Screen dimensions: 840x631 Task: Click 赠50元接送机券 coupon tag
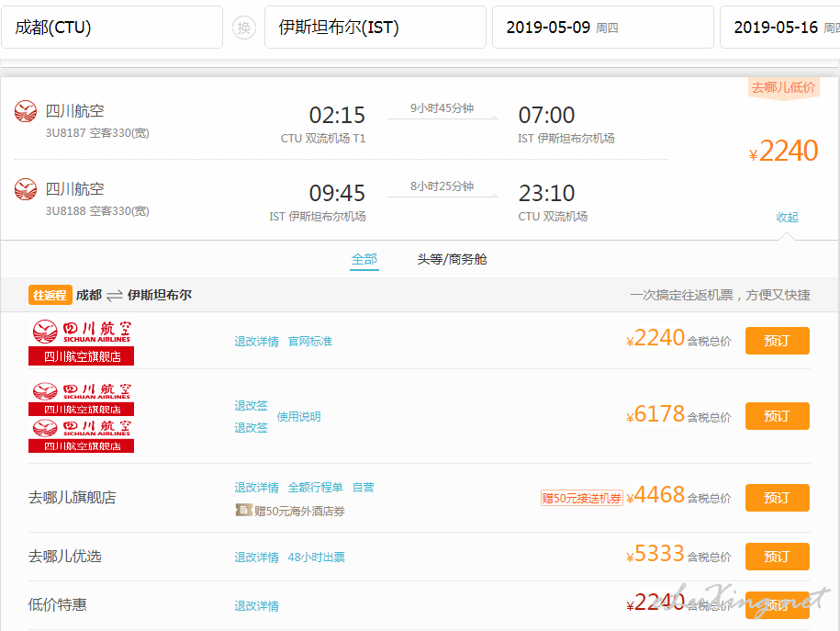coord(582,499)
